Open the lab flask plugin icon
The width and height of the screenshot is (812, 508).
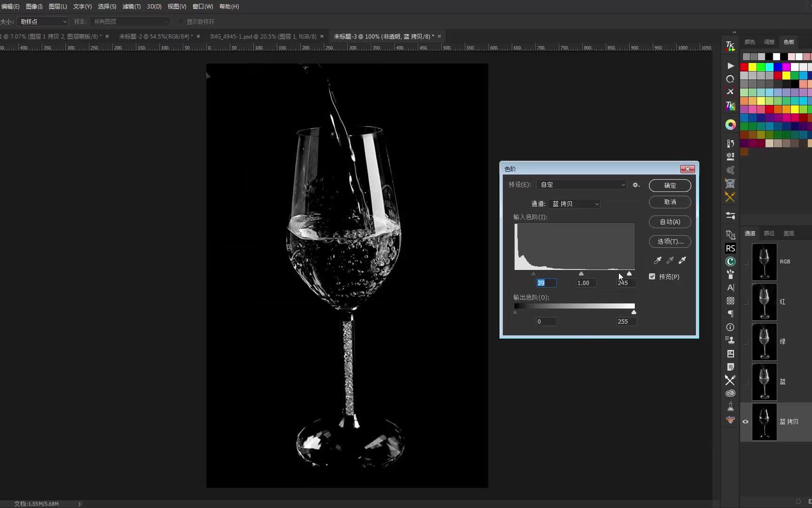coord(730,406)
